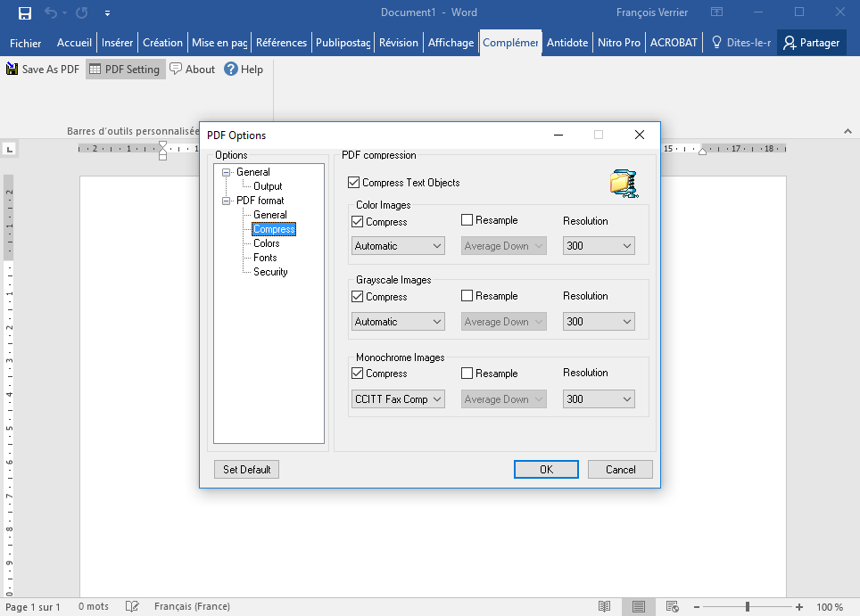The height and width of the screenshot is (616, 860).
Task: Uncheck Compress Text Objects checkbox
Action: (x=354, y=183)
